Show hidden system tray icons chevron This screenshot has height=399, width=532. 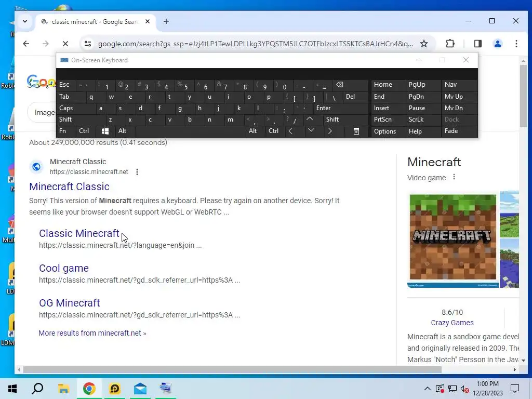pyautogui.click(x=427, y=389)
